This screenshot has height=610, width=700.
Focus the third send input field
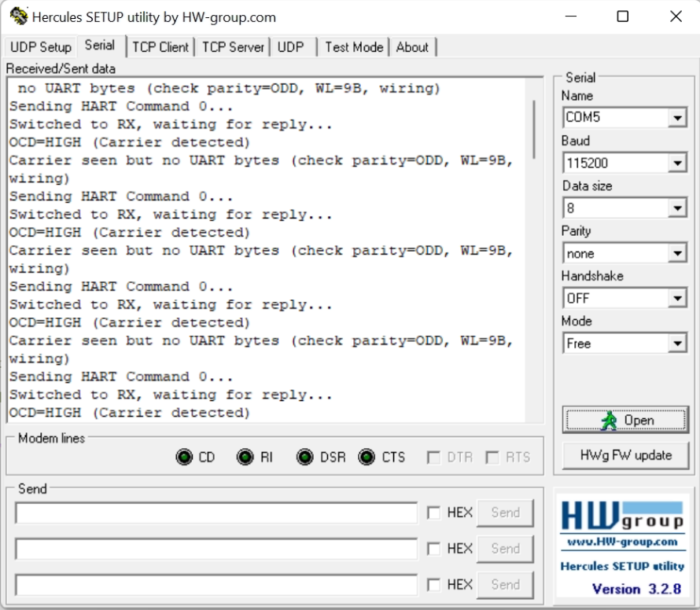point(216,585)
